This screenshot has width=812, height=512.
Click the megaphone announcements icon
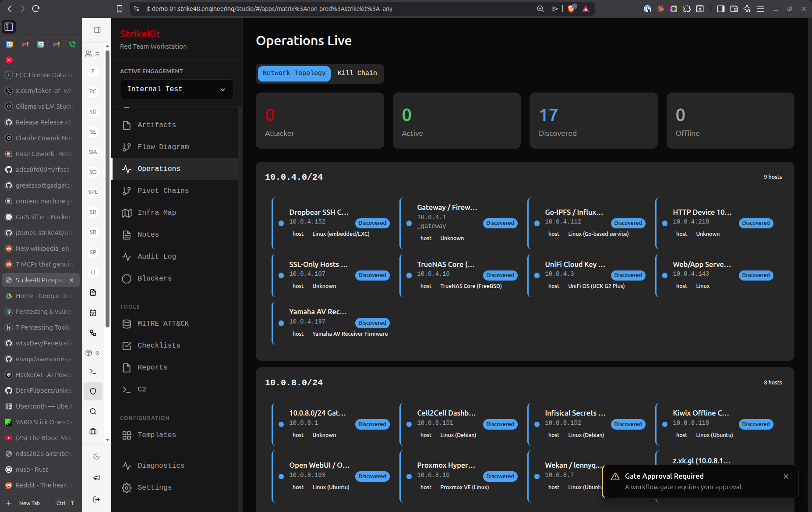coord(96,478)
